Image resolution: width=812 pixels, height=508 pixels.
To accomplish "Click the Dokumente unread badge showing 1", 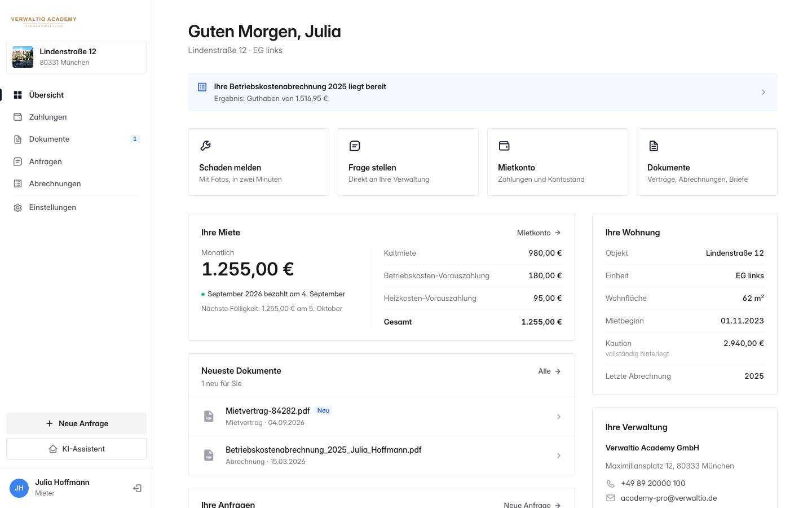I will pyautogui.click(x=135, y=139).
